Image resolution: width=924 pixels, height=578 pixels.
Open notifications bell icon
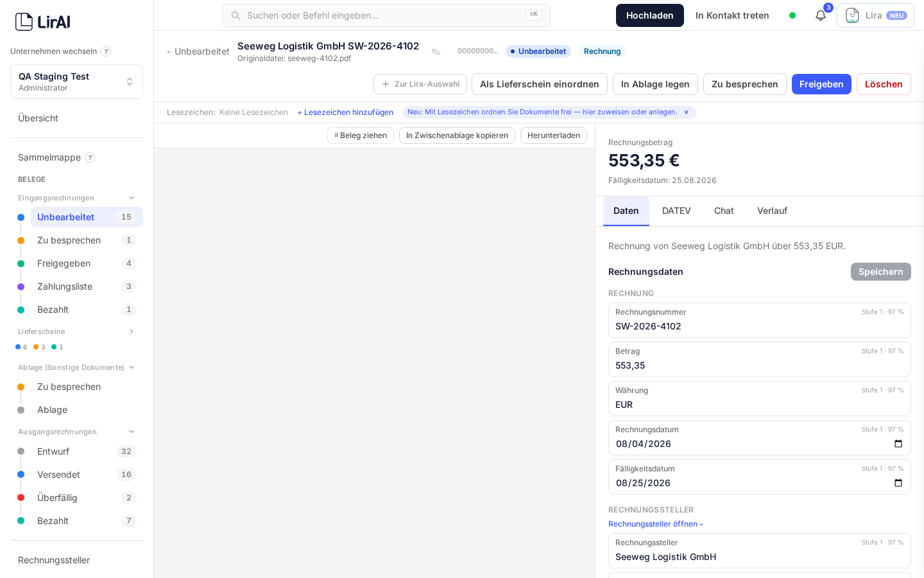point(821,15)
